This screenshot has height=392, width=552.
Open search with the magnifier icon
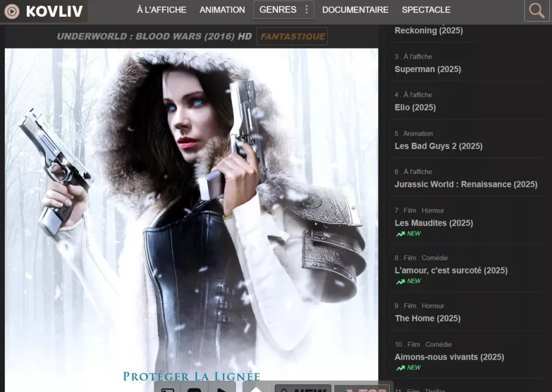point(536,11)
